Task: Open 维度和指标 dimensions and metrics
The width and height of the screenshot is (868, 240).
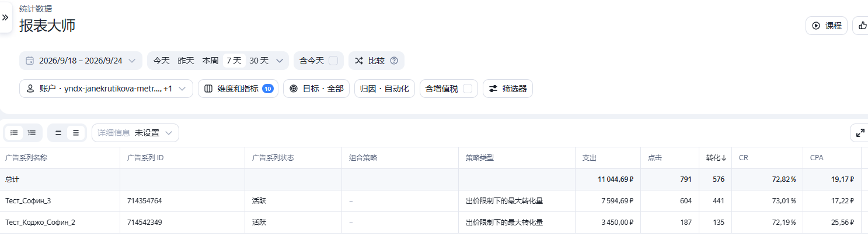Action: (238, 89)
